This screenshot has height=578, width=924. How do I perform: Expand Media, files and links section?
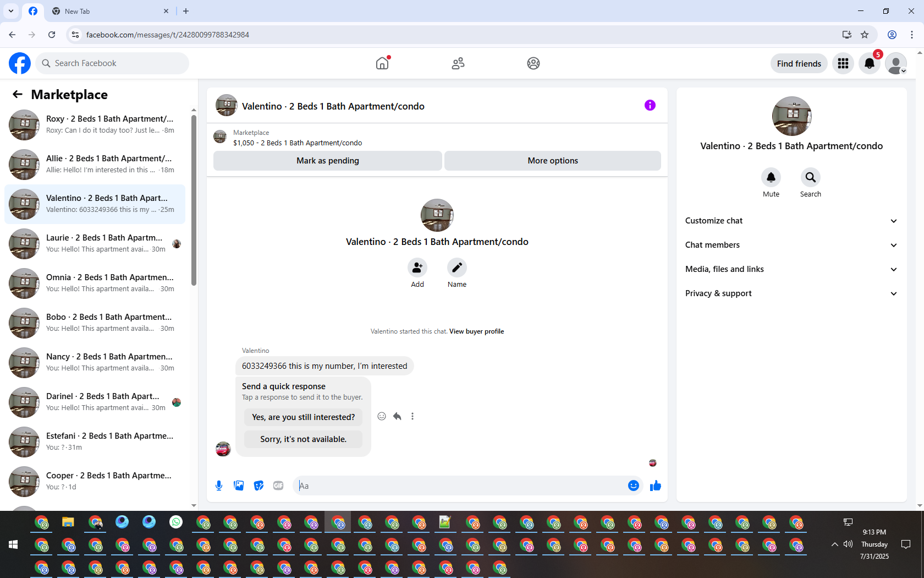tap(791, 269)
